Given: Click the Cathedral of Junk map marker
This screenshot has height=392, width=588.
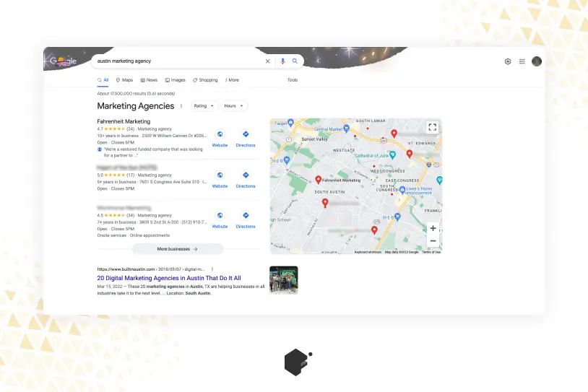Looking at the screenshot, I should [x=392, y=154].
